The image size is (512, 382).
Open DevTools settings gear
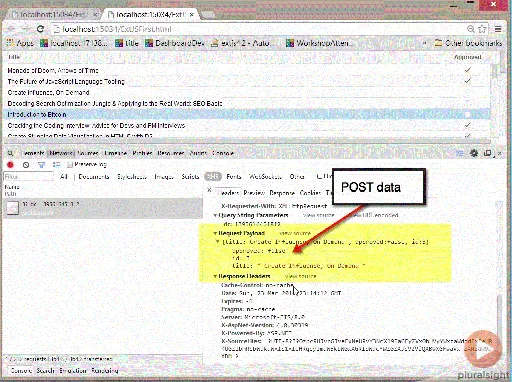click(x=474, y=153)
